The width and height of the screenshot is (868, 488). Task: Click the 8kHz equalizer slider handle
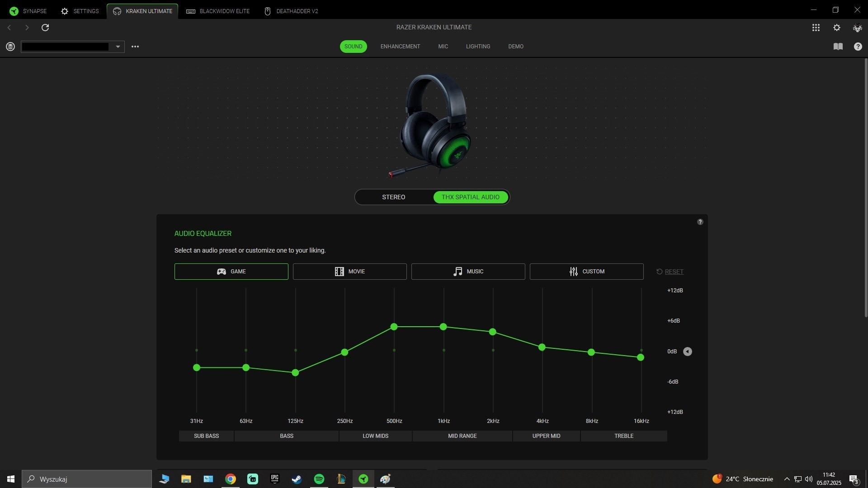[x=591, y=352]
